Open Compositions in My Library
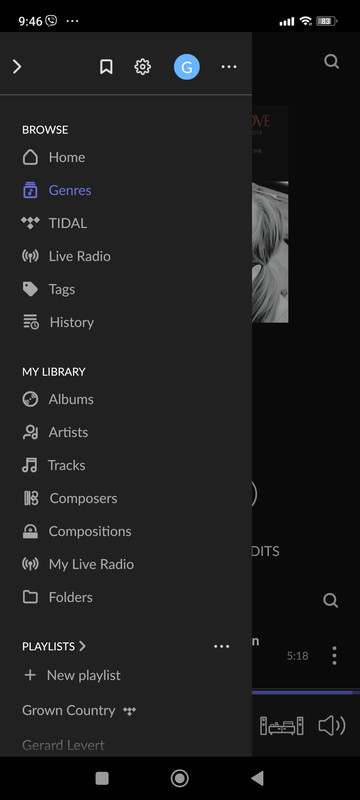This screenshot has width=360, height=800. pyautogui.click(x=90, y=531)
